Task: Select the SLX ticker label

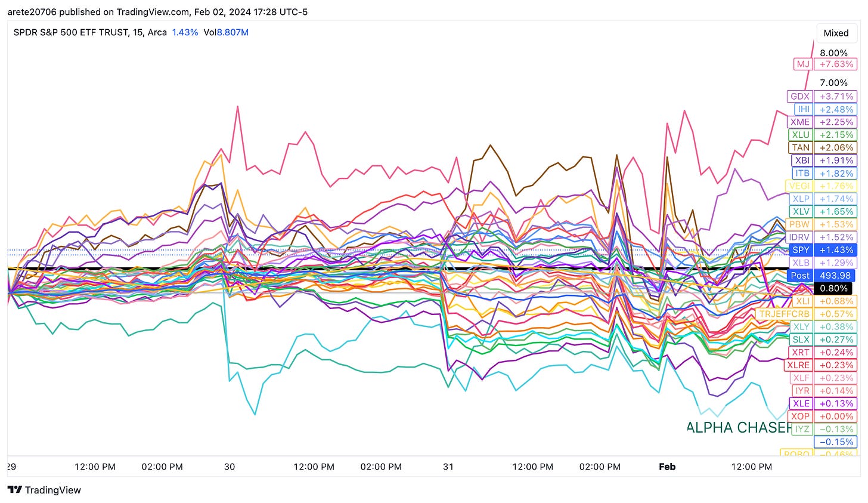Action: click(x=801, y=340)
